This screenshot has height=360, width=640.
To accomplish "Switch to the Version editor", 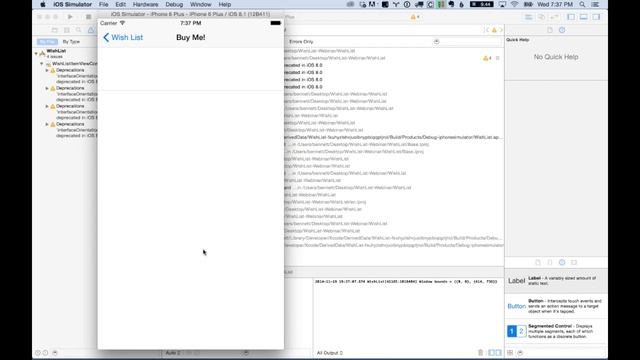I will tap(554, 17).
